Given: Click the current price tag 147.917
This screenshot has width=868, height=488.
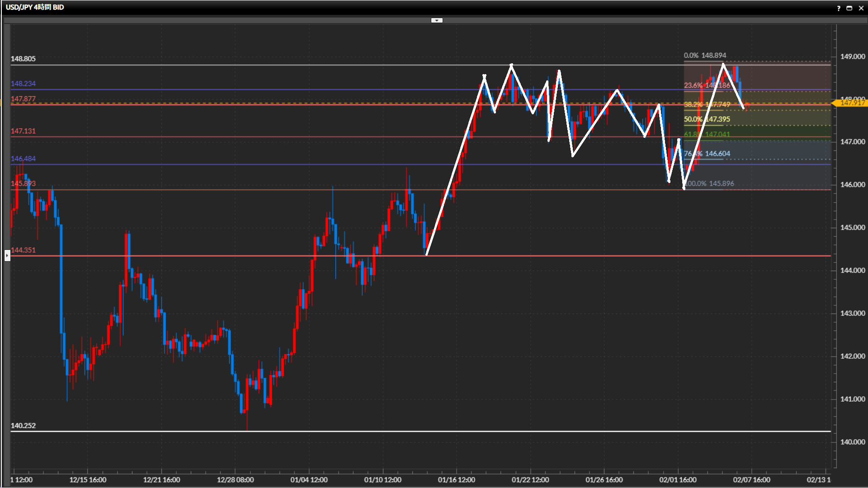Looking at the screenshot, I should click(x=852, y=103).
